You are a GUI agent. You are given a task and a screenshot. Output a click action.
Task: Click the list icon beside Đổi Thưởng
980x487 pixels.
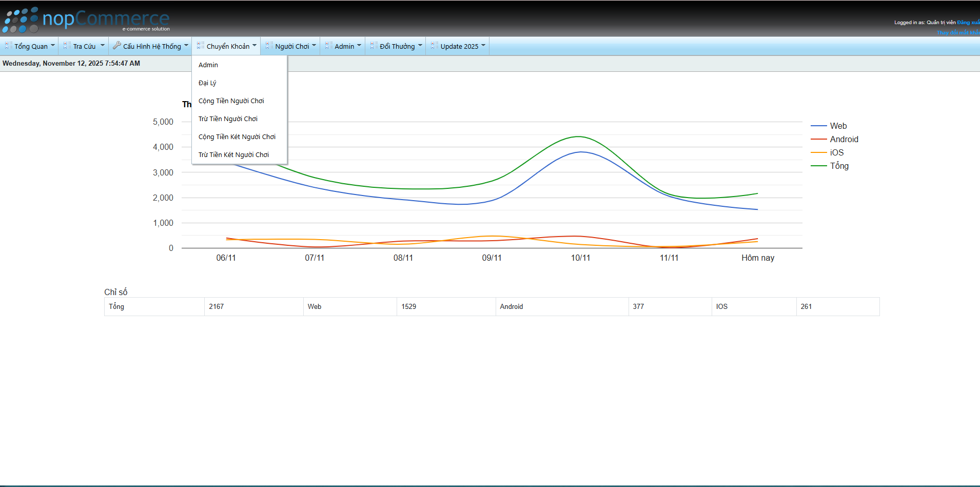(x=374, y=46)
